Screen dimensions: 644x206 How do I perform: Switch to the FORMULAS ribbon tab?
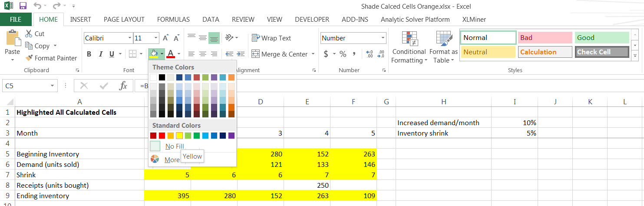173,20
